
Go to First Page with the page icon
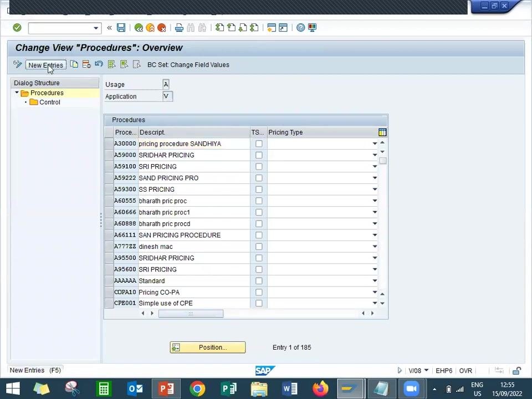220,28
